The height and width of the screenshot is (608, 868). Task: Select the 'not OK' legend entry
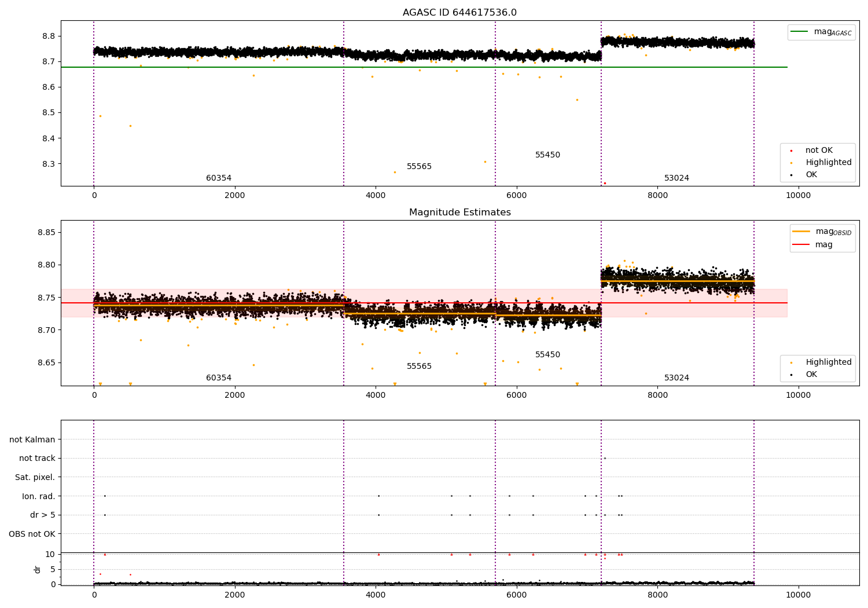coord(819,151)
